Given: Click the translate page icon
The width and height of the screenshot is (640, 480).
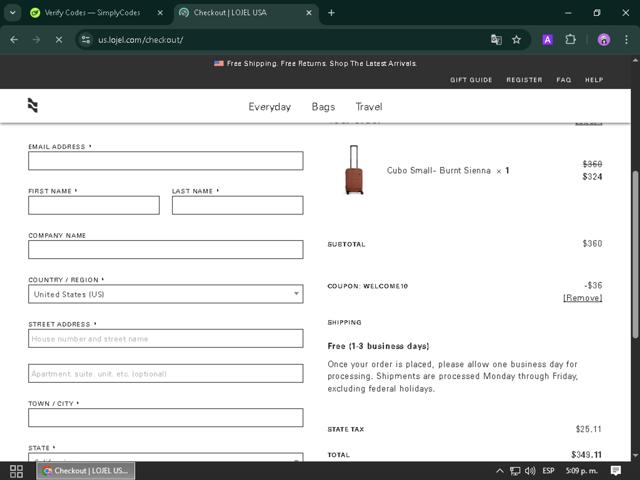Looking at the screenshot, I should pos(496,40).
